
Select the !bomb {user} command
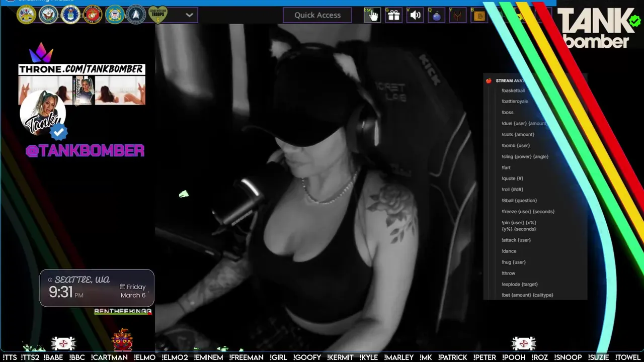click(x=516, y=145)
